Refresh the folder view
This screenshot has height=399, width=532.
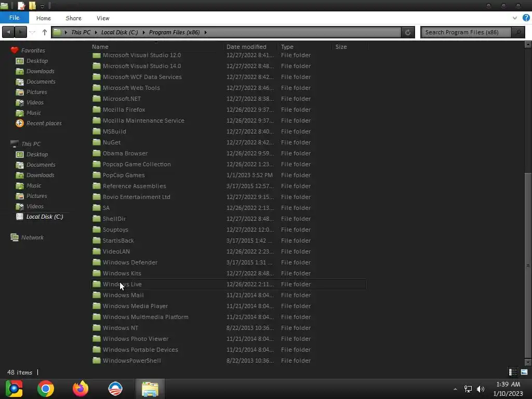408,32
